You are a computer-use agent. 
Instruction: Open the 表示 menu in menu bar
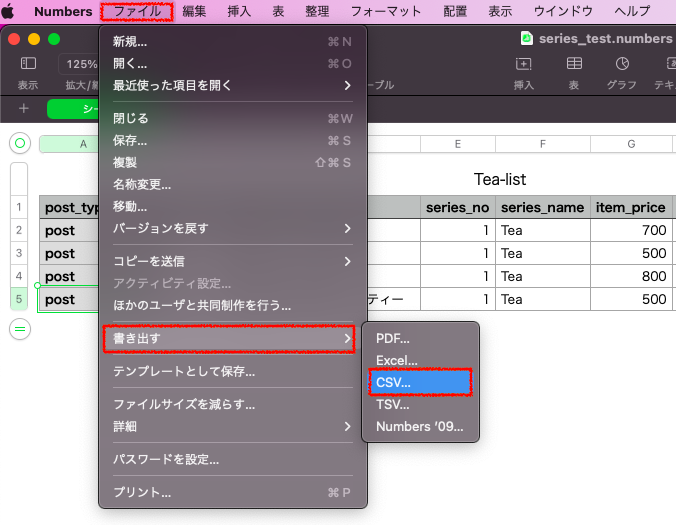pyautogui.click(x=500, y=11)
